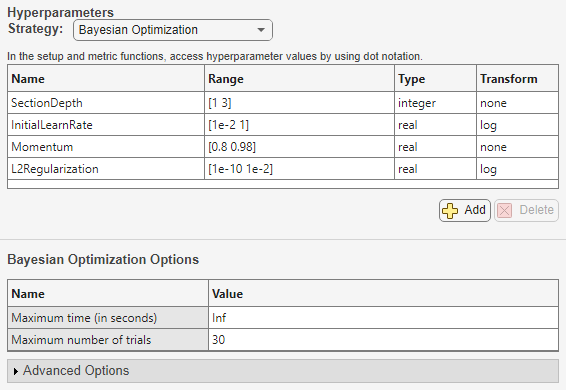Edit the Maximum number of trials value 30
Screen dimensions: 566x390
click(383, 339)
